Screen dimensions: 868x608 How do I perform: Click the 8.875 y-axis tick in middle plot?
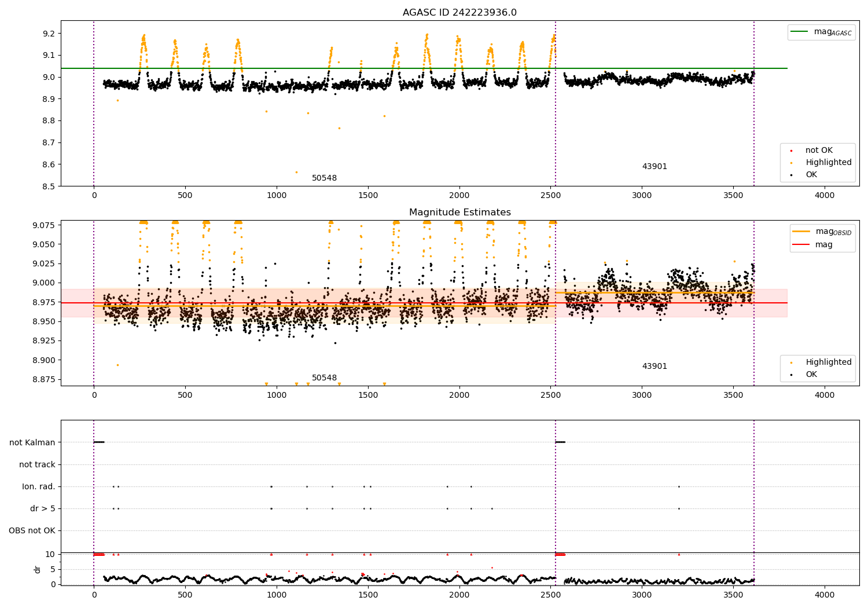[45, 379]
